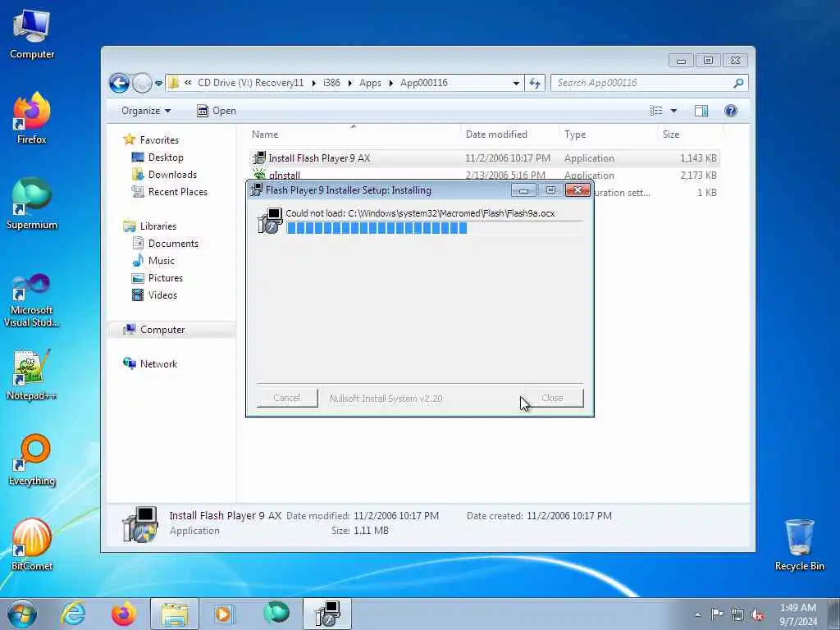Open Recent Places in navigation pane
This screenshot has height=630, width=840.
pos(177,192)
